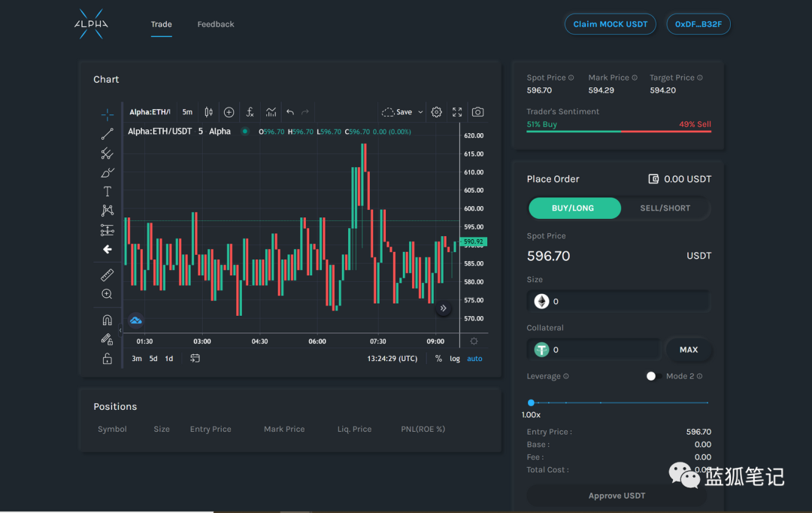This screenshot has width=812, height=513.
Task: Redo the chart action
Action: [305, 112]
